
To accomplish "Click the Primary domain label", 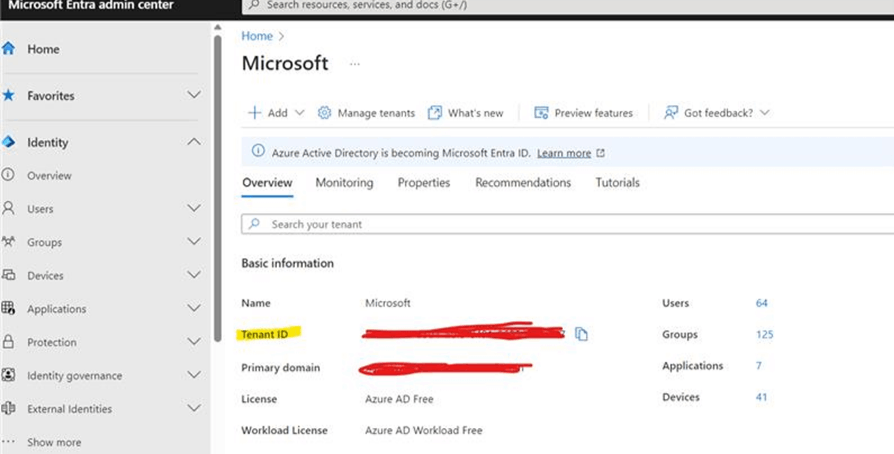I will tap(281, 368).
